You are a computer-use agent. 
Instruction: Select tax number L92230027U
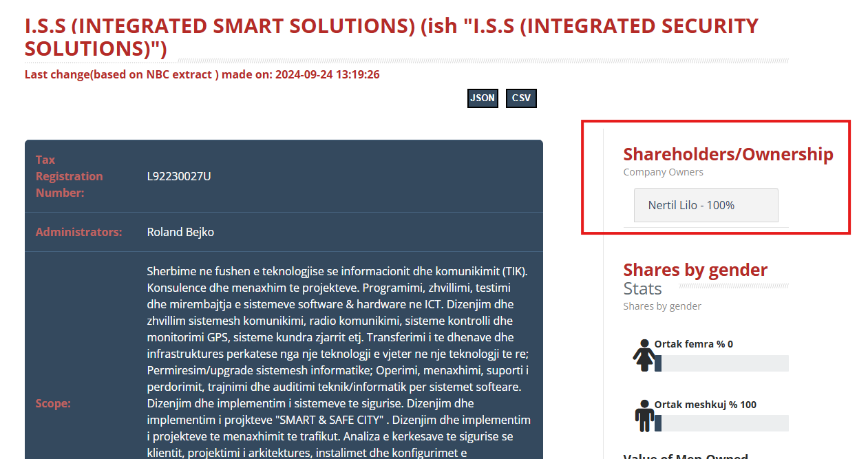pos(179,176)
